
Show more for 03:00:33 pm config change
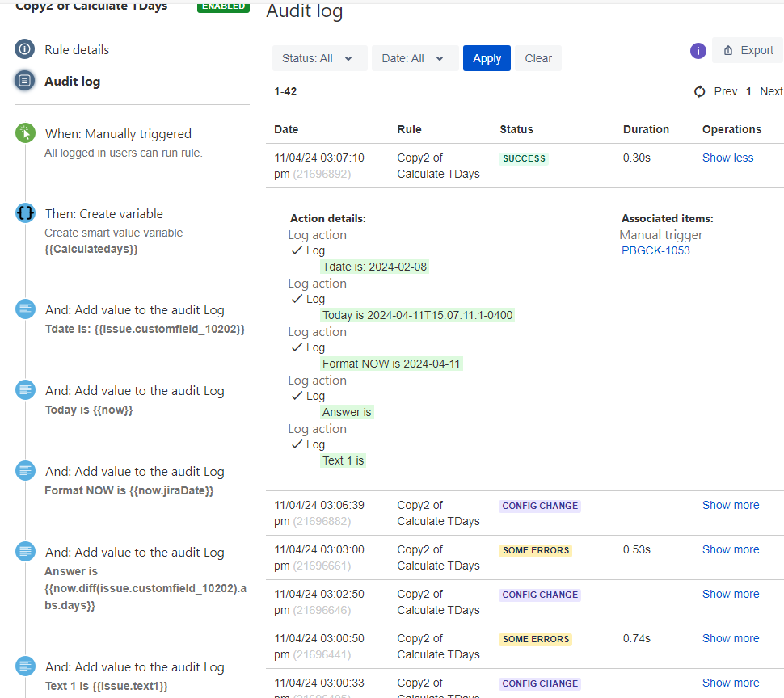pos(731,683)
